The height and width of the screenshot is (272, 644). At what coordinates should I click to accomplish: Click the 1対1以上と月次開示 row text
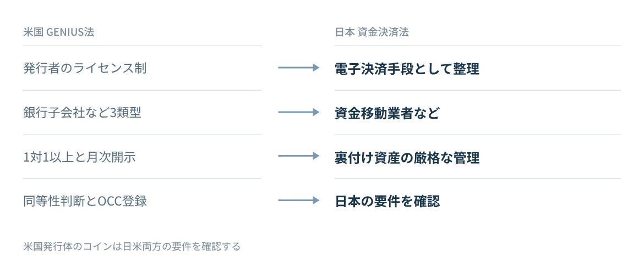coord(80,156)
